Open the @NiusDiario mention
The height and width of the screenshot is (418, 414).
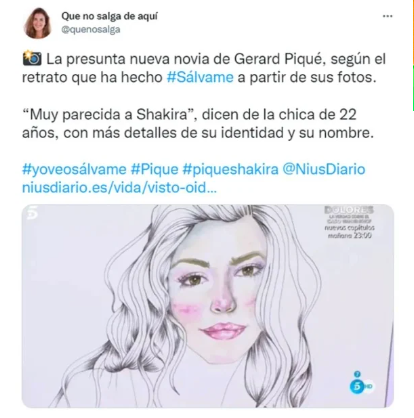click(x=324, y=170)
